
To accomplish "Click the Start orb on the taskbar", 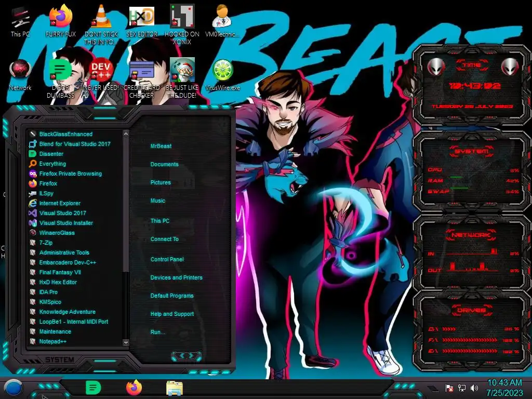I will click(14, 388).
